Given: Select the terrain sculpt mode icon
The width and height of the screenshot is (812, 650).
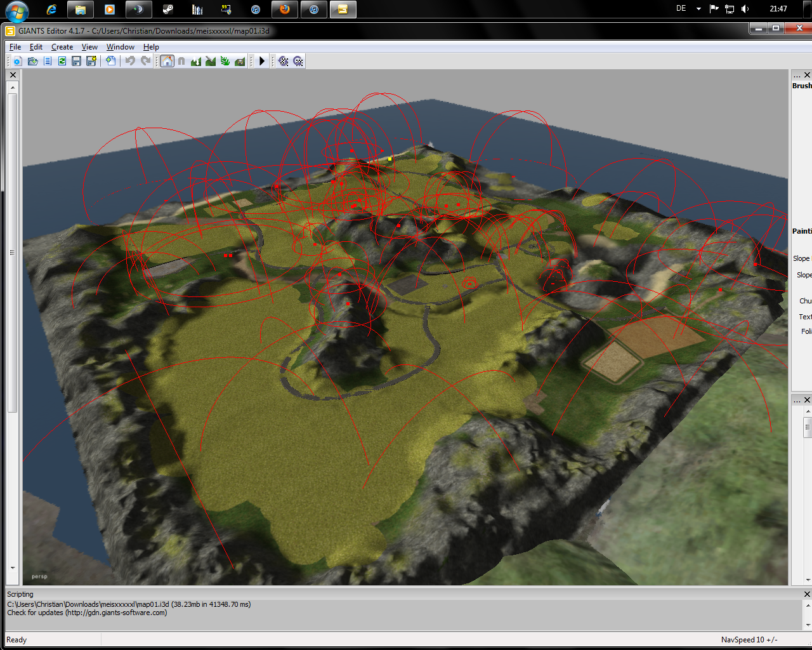Looking at the screenshot, I should [x=196, y=61].
